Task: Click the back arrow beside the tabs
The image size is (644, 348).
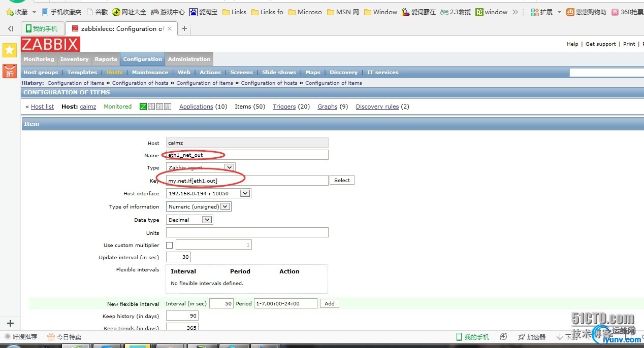Action: [11, 29]
